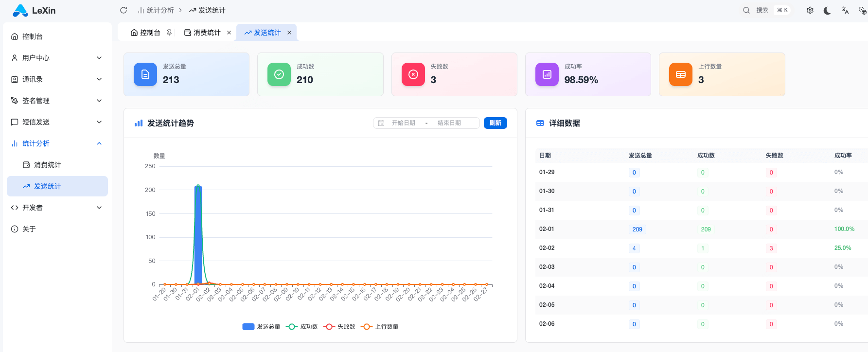Click the 4 发送总量 badge for 02-02
868x352 pixels.
634,248
